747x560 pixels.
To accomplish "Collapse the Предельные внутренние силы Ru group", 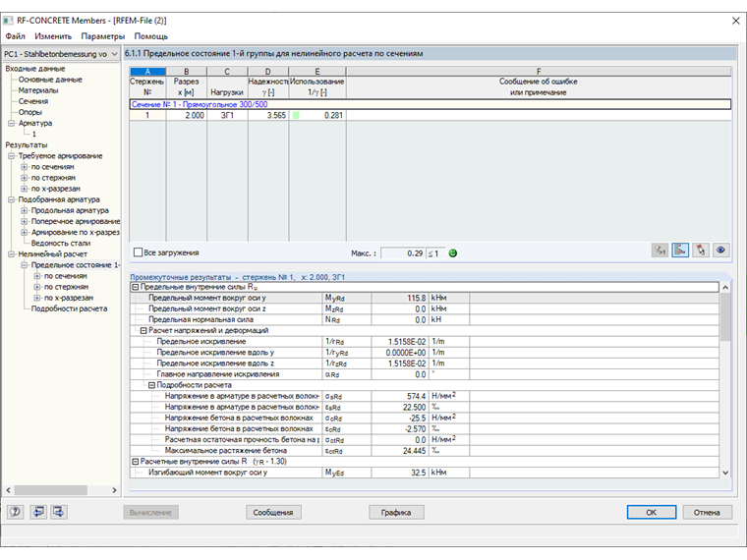I will click(x=136, y=287).
